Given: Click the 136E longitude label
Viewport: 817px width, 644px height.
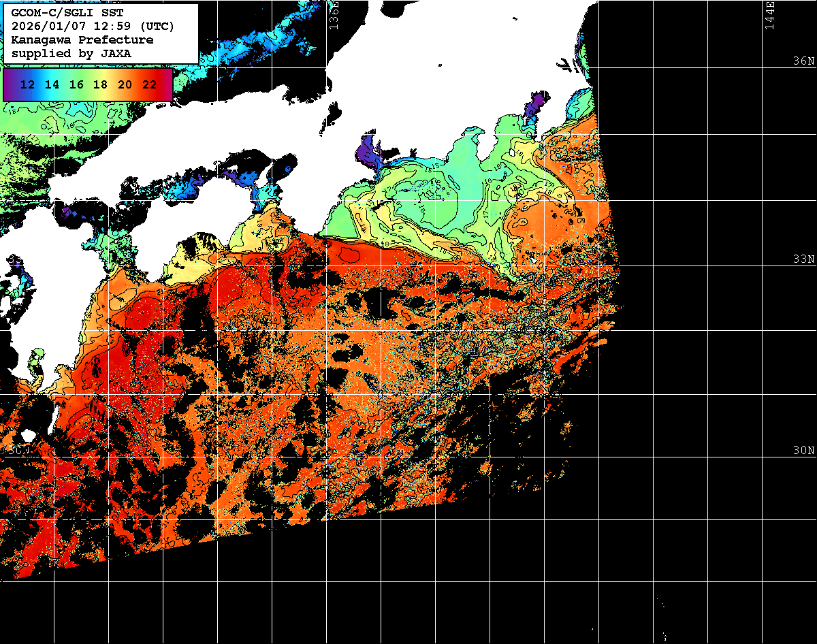Looking at the screenshot, I should tap(334, 15).
